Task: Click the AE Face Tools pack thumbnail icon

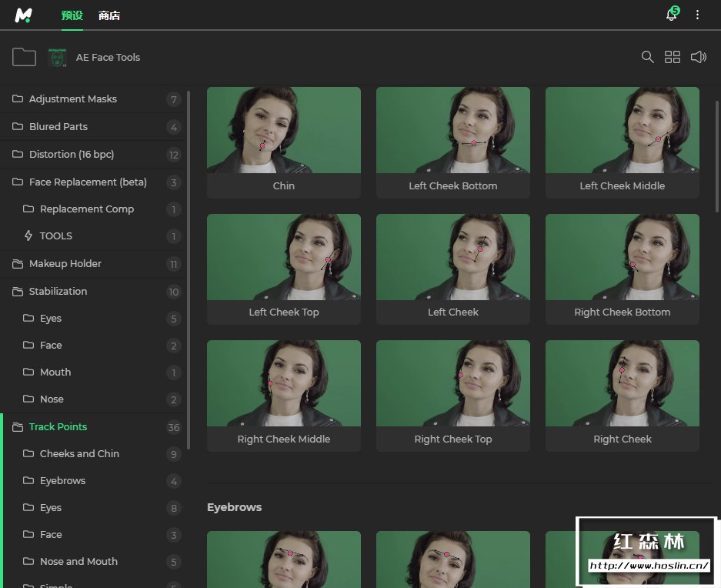Action: click(57, 57)
